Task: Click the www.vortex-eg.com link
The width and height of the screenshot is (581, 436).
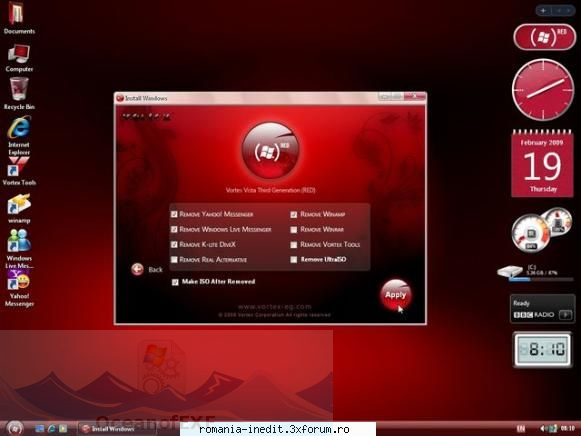Action: [275, 307]
